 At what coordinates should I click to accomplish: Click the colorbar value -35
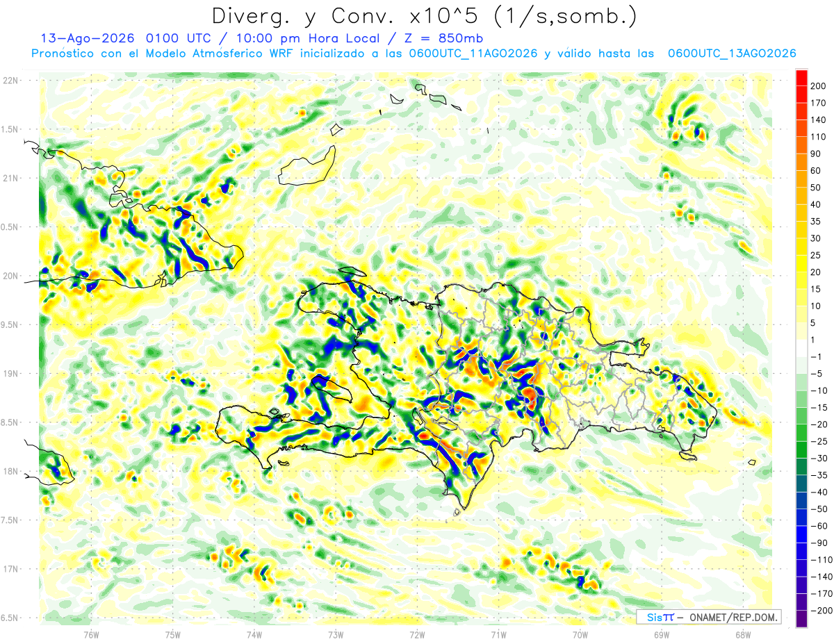pyautogui.click(x=821, y=475)
